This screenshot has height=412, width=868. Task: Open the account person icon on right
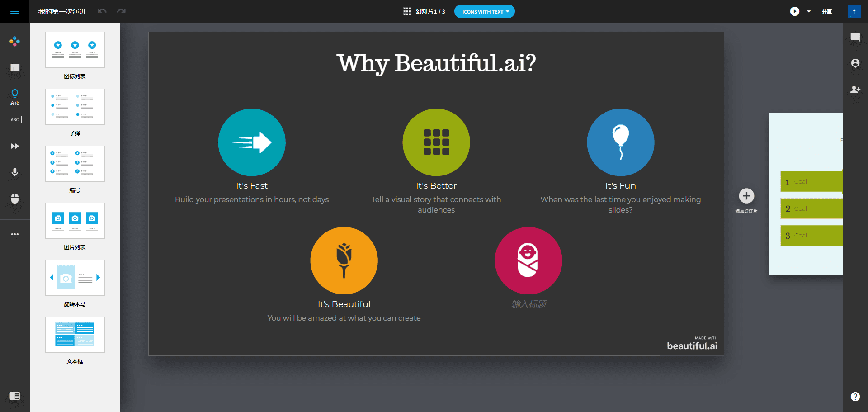click(x=855, y=63)
